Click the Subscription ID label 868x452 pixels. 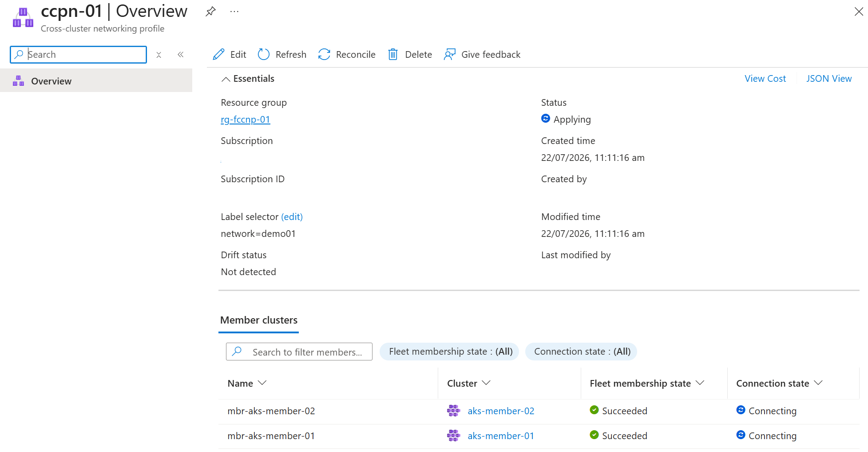pyautogui.click(x=253, y=179)
